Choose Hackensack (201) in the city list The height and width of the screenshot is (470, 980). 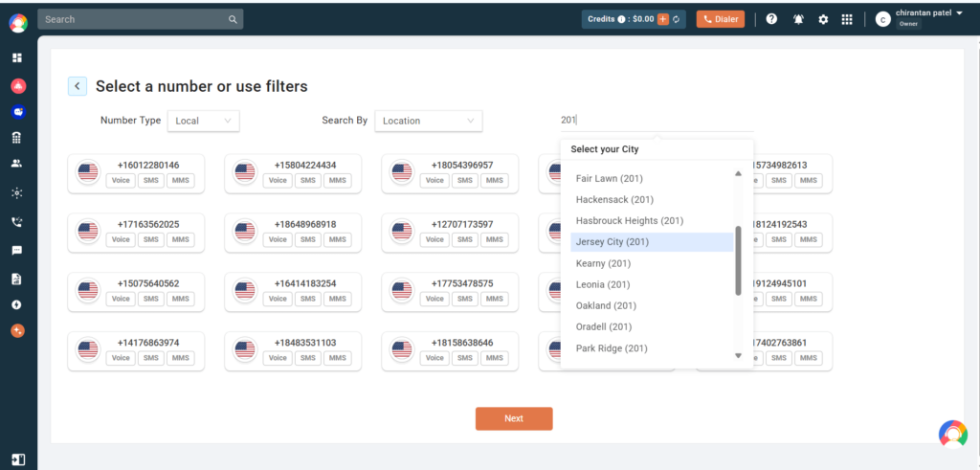(x=614, y=199)
